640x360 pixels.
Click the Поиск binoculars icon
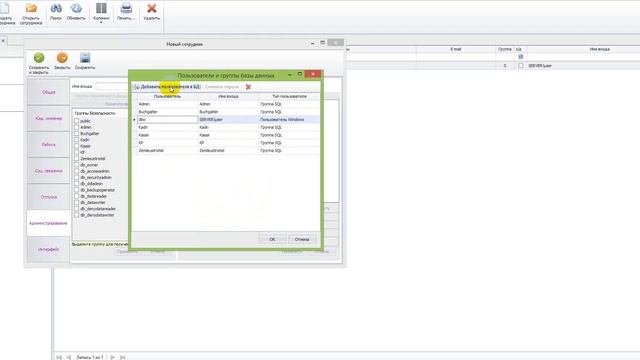[x=56, y=12]
